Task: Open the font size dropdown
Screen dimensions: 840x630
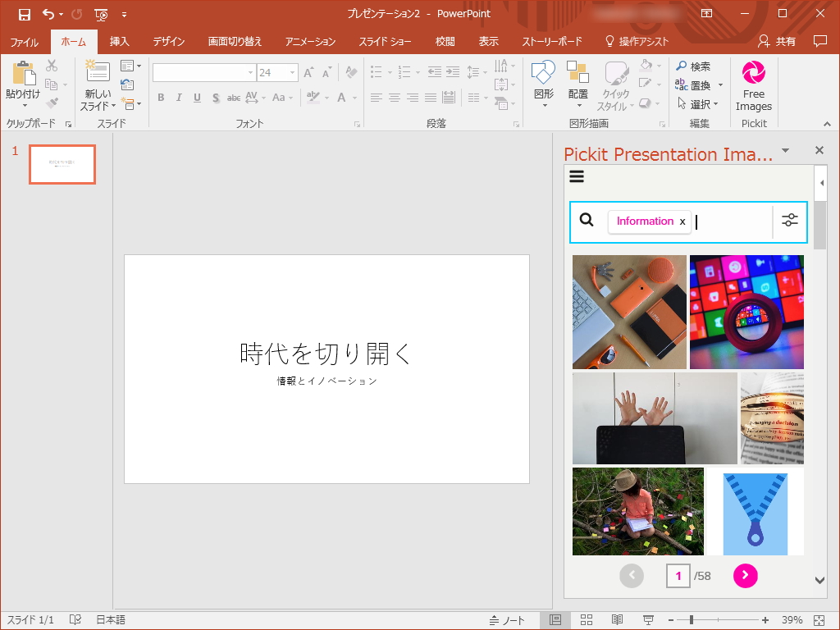Action: point(291,72)
